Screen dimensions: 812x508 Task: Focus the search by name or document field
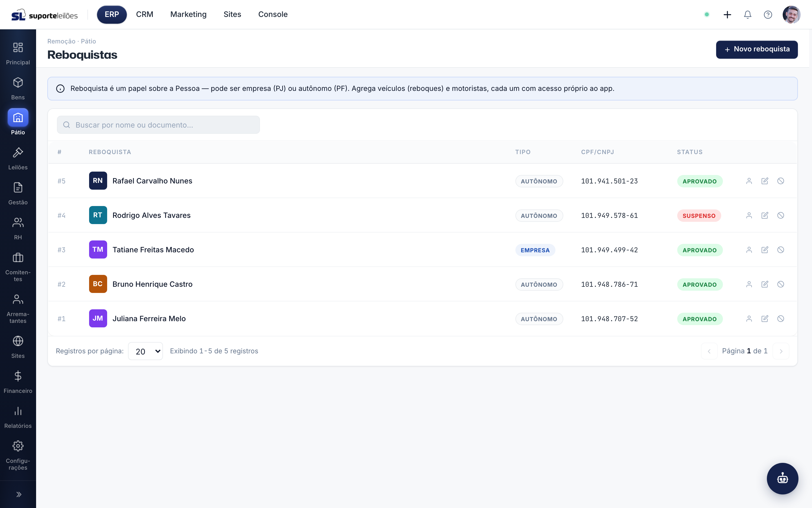click(158, 125)
